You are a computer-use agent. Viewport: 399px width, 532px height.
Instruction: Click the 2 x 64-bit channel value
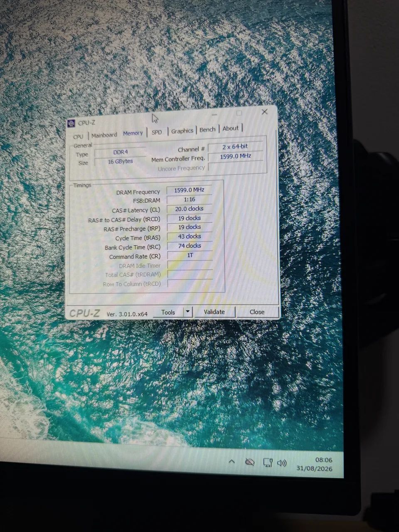(235, 147)
